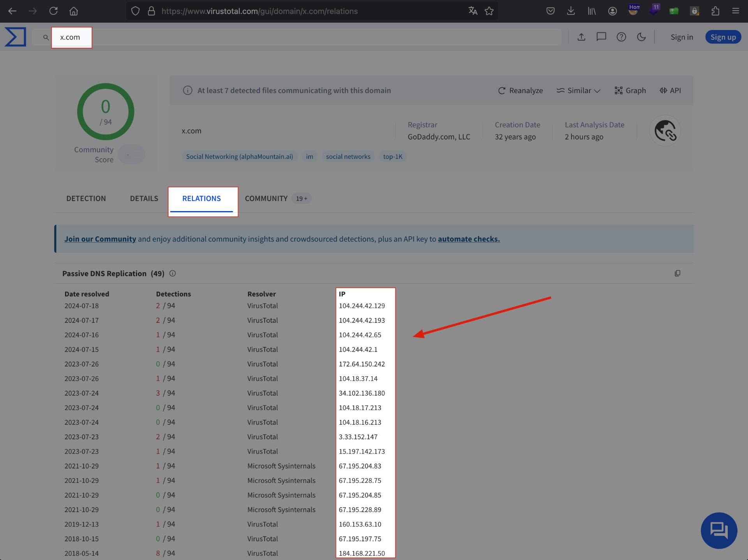Toggle the Community Score vote control
This screenshot has width=748, height=560.
click(131, 155)
